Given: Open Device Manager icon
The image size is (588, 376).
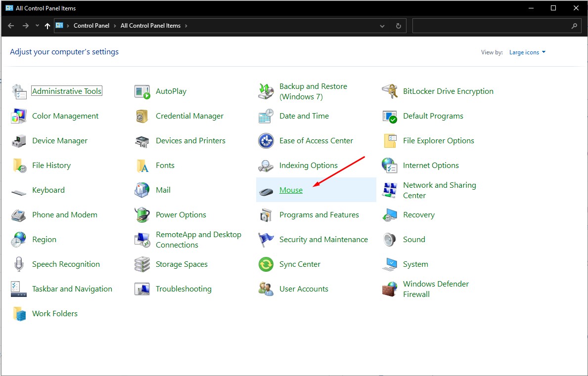Looking at the screenshot, I should pos(19,141).
